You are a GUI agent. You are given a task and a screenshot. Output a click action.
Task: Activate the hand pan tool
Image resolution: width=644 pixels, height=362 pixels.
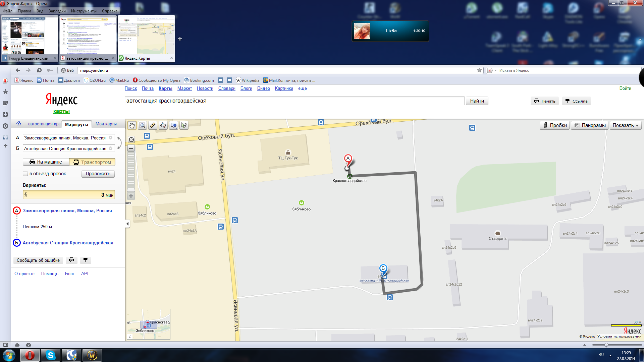[x=132, y=125]
